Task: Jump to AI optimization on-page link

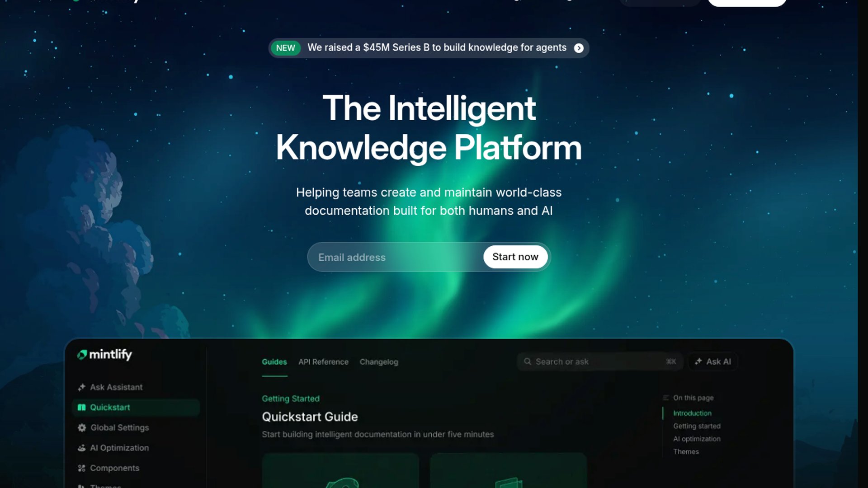Action: coord(697,439)
